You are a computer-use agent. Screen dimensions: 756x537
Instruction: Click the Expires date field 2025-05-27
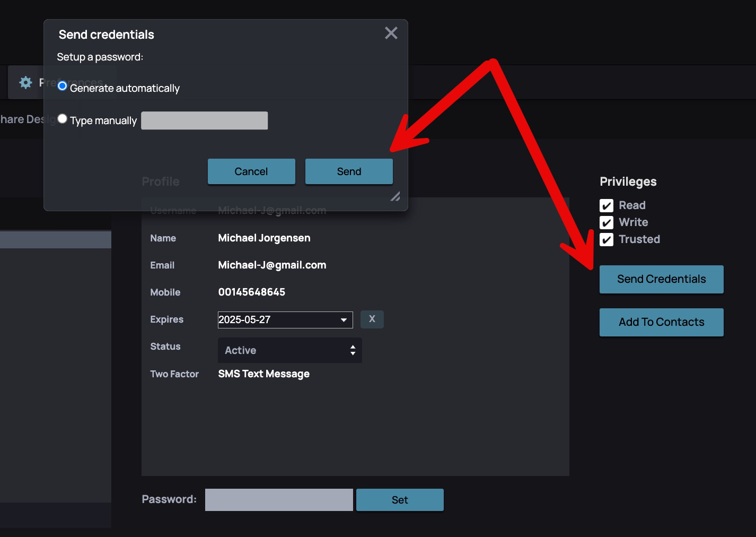click(276, 320)
